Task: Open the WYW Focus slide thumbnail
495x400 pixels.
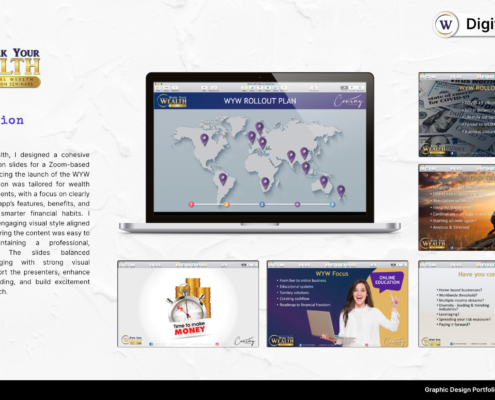Action: 337,304
